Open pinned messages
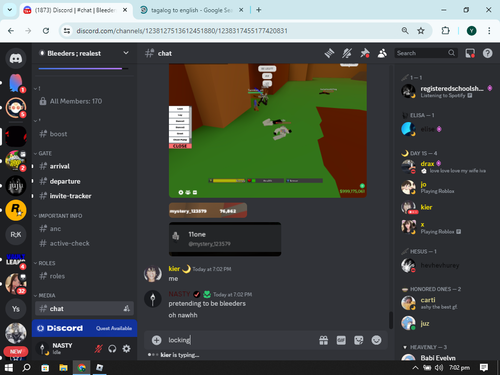The image size is (500, 375). pyautogui.click(x=365, y=53)
